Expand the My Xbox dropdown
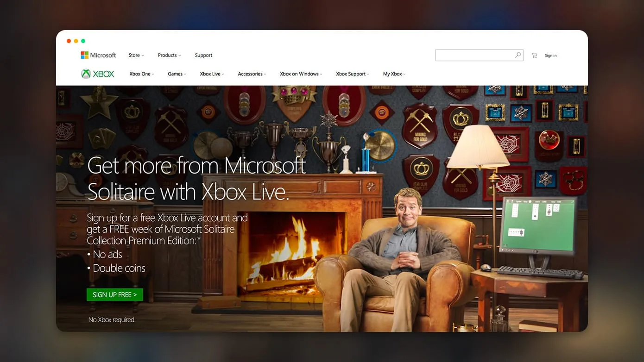Screen dimensions: 644x362 click(x=393, y=74)
